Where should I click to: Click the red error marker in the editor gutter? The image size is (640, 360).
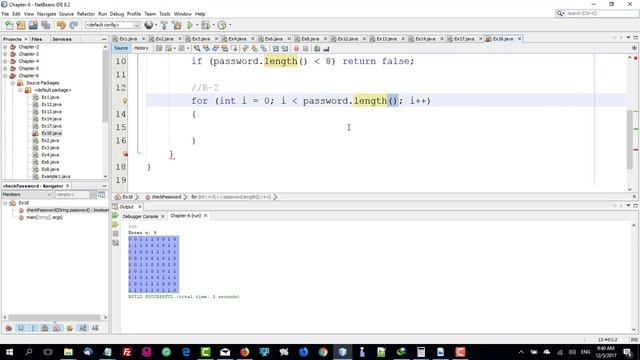pos(125,154)
